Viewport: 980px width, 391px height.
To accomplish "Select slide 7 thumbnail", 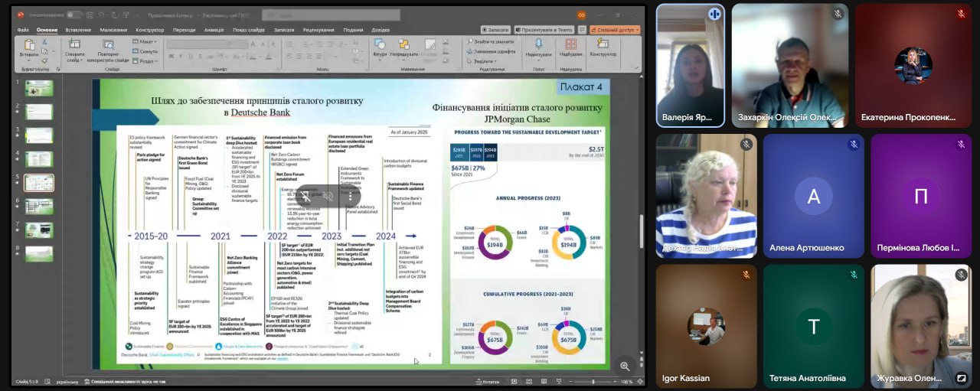I will (39, 230).
